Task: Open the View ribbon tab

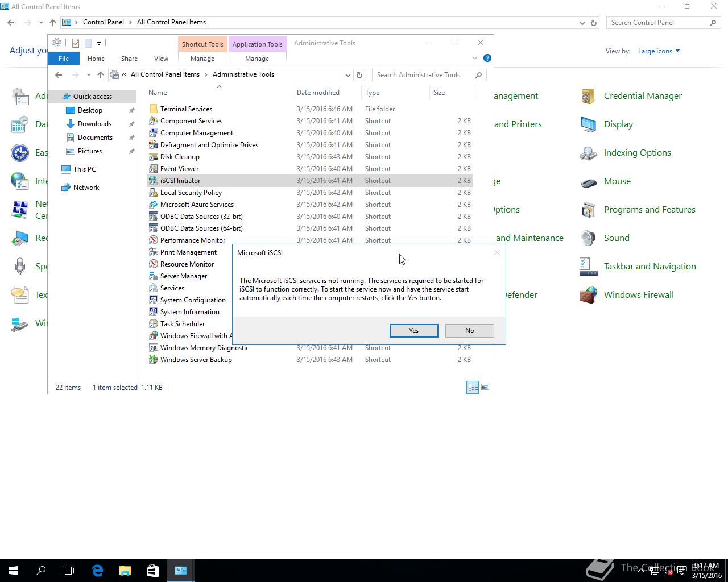Action: [x=161, y=59]
